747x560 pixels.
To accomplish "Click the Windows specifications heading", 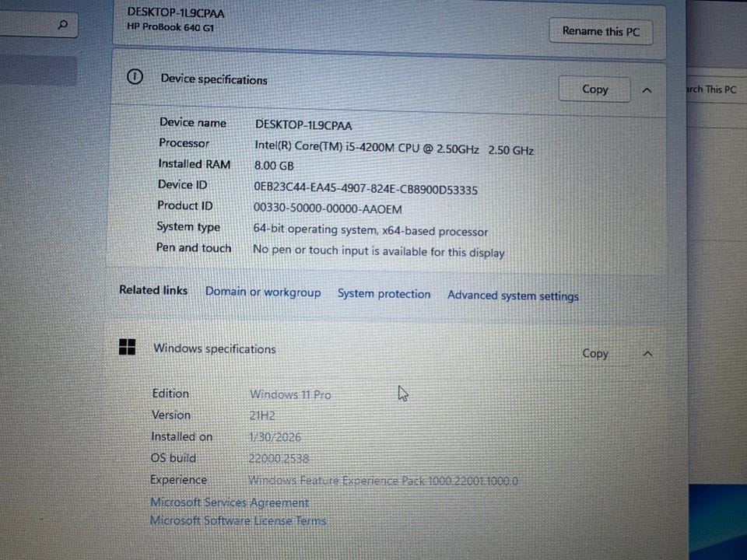I will tap(215, 349).
